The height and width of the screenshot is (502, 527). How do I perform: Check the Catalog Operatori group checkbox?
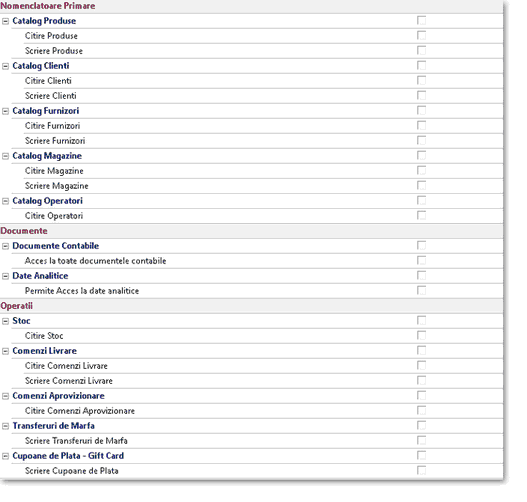click(x=421, y=200)
